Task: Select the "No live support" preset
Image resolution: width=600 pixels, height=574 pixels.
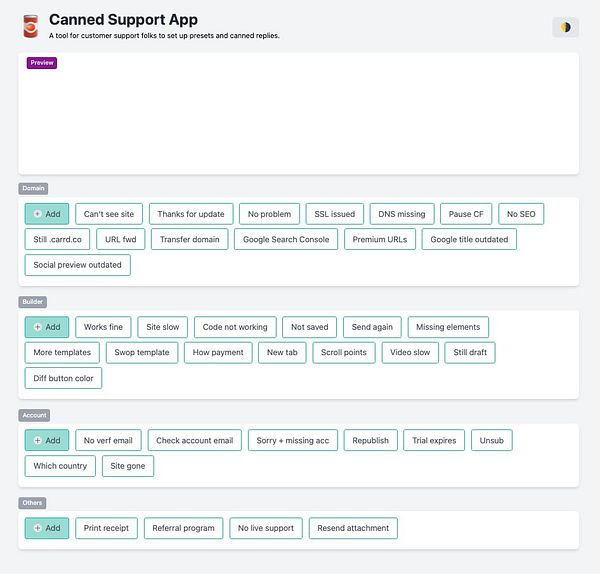Action: coord(266,528)
